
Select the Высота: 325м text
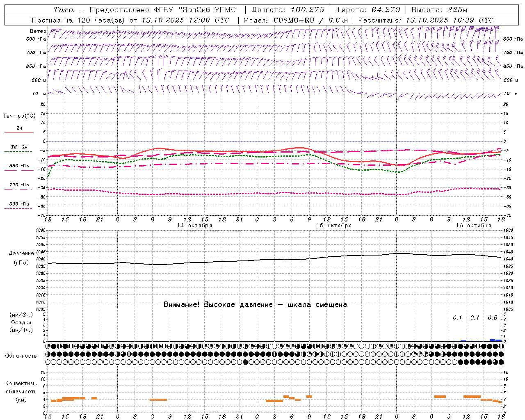(439, 10)
